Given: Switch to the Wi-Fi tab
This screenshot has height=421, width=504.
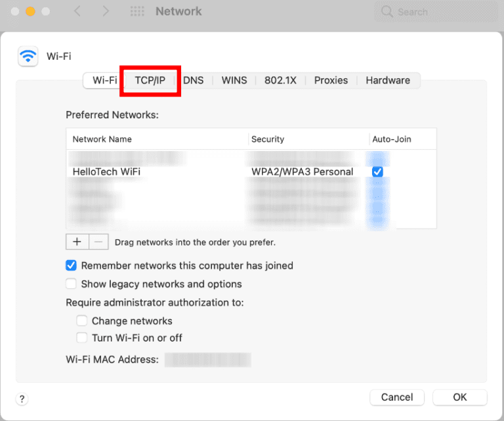Looking at the screenshot, I should (x=104, y=80).
